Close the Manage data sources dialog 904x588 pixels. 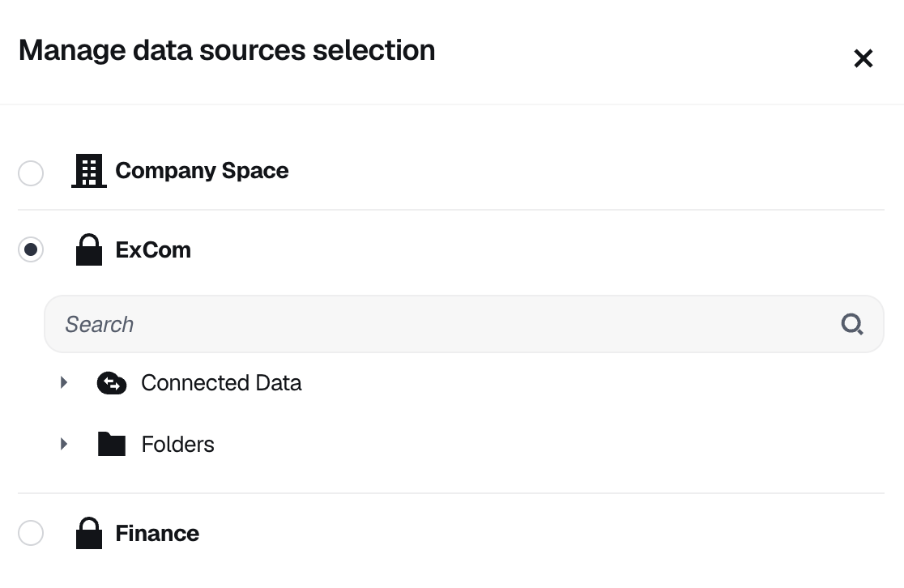tap(863, 58)
